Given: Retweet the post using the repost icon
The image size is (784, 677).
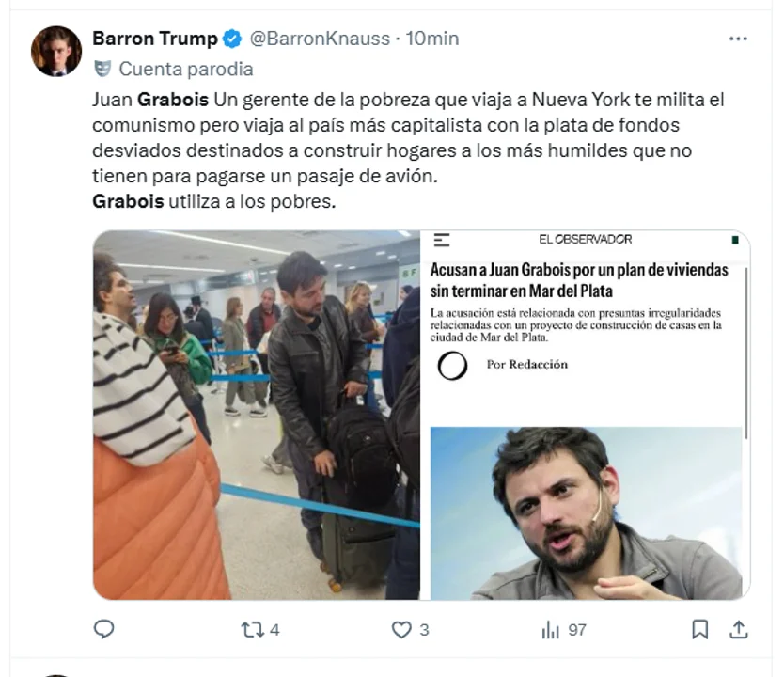Looking at the screenshot, I should point(253,629).
